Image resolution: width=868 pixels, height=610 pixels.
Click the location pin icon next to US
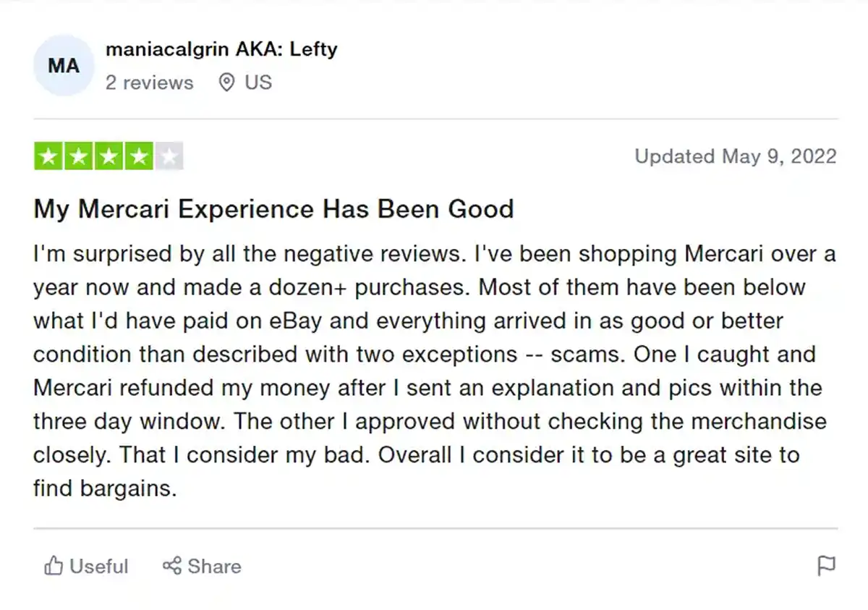226,82
